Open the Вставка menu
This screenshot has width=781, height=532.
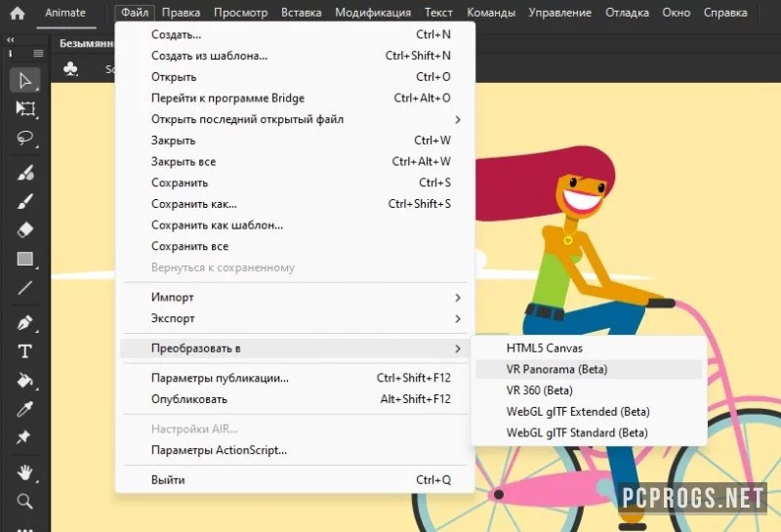point(301,13)
